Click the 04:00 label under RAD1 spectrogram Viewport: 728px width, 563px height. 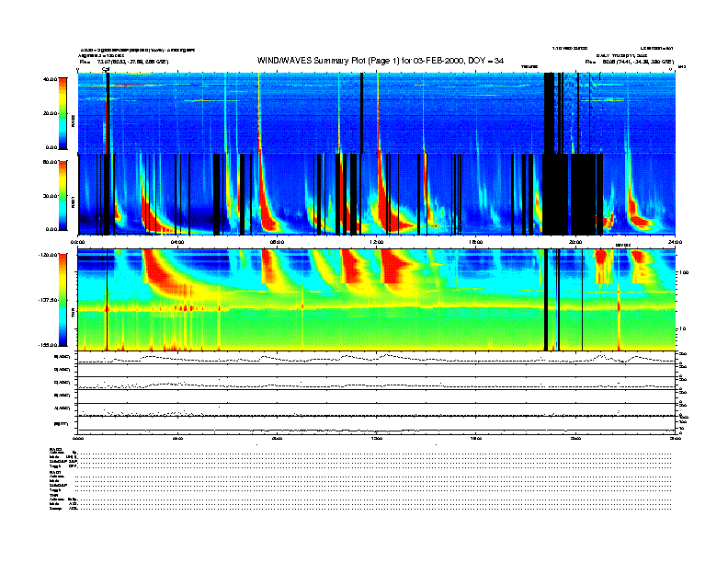177,242
